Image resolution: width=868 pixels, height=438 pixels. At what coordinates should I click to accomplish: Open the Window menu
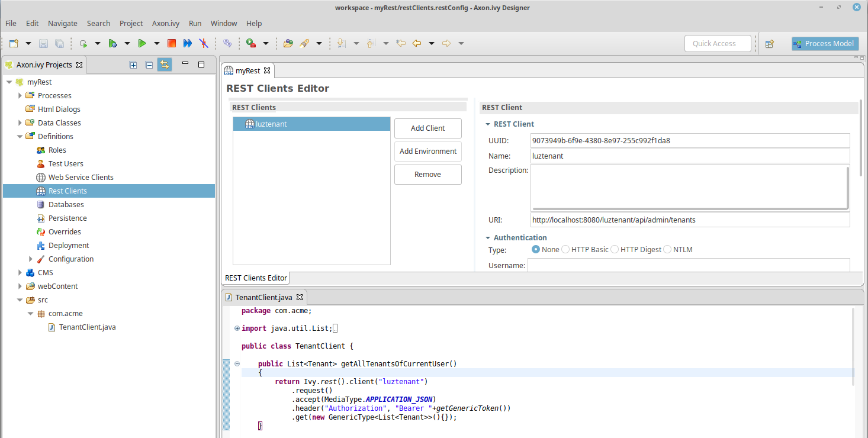click(x=224, y=23)
